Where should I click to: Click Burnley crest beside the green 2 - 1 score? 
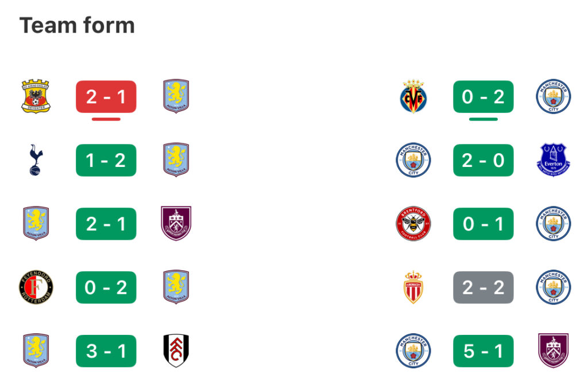pos(176,224)
